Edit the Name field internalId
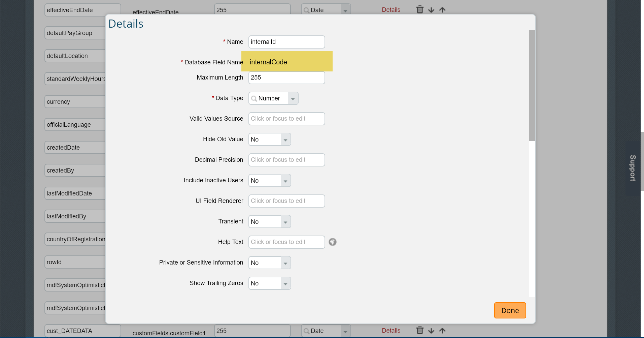This screenshot has width=644, height=338. [x=287, y=42]
